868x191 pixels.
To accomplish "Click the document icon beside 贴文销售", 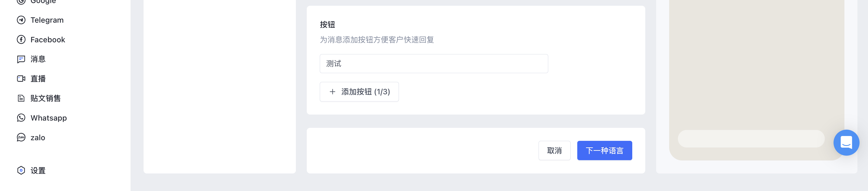I will coord(21,98).
